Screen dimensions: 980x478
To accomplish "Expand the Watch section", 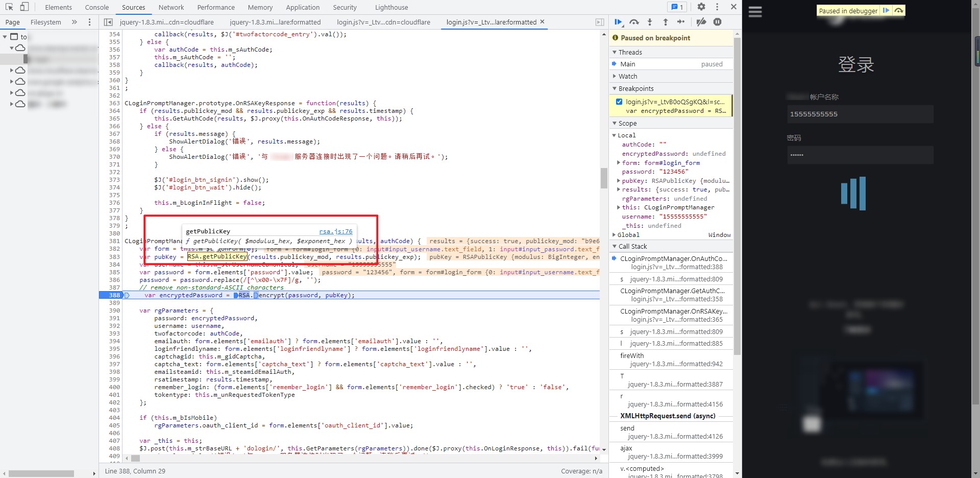I will pyautogui.click(x=627, y=76).
